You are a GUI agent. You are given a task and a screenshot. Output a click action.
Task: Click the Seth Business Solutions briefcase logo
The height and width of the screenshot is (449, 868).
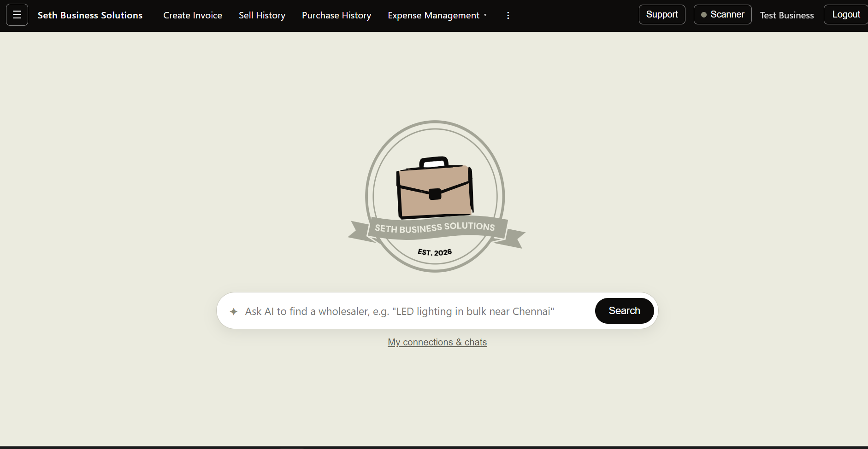click(436, 197)
